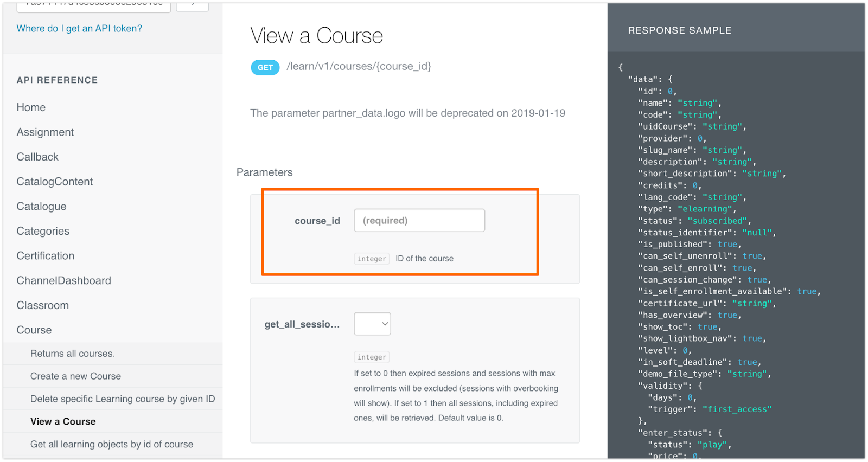Click the GET method badge
Viewport: 868px width, 462px height.
(x=265, y=67)
